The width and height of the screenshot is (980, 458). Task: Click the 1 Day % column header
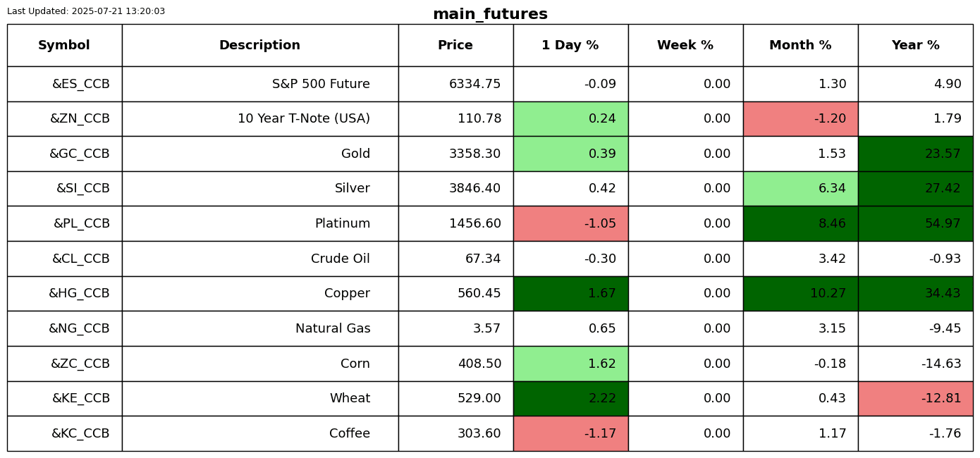[x=570, y=45]
